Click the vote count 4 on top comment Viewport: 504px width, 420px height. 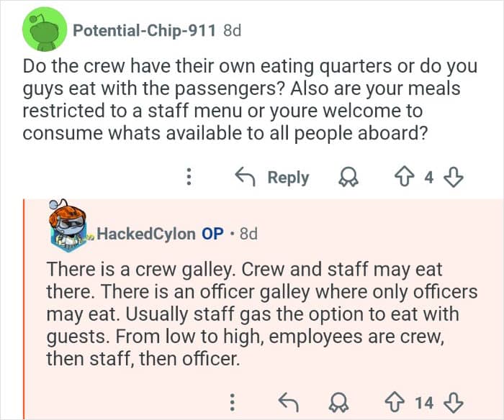[x=430, y=178]
